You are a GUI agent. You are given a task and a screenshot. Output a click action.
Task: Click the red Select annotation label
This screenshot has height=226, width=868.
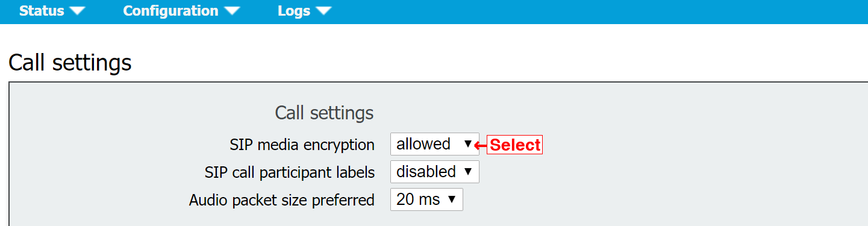(x=515, y=145)
